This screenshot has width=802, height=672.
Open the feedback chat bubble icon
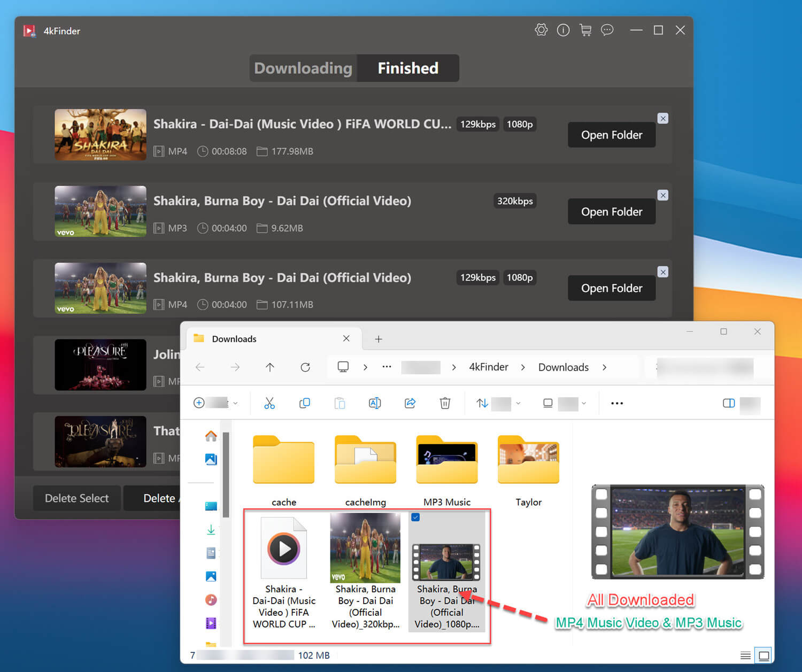click(x=607, y=30)
